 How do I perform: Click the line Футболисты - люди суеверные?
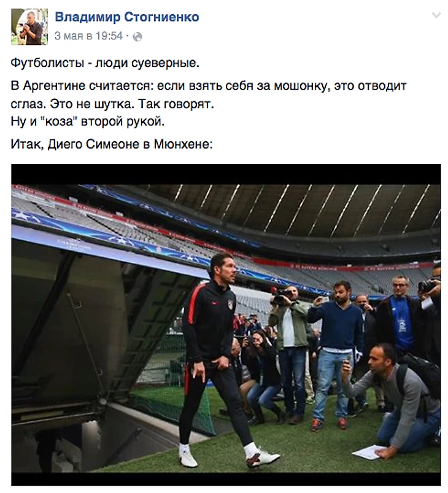coord(105,63)
